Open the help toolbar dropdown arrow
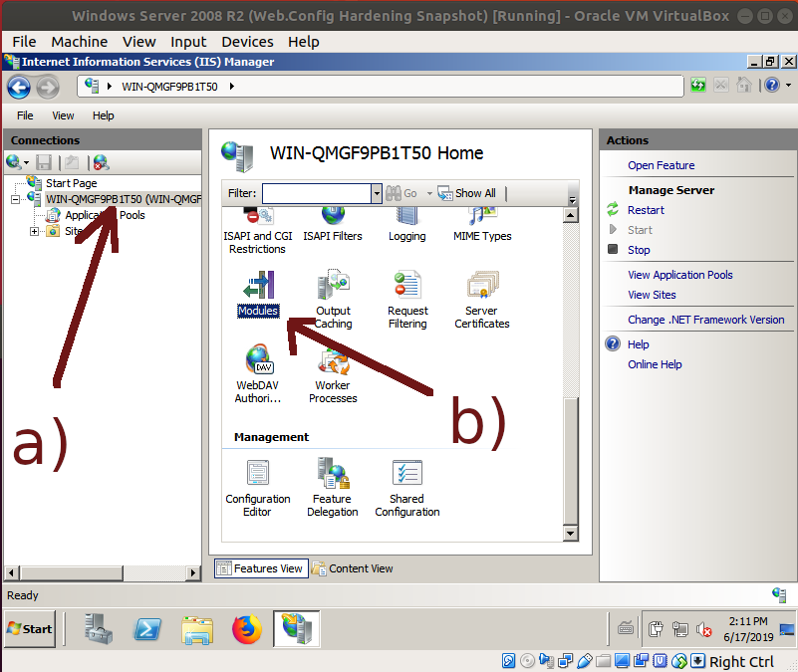The height and width of the screenshot is (672, 798). pyautogui.click(x=788, y=85)
